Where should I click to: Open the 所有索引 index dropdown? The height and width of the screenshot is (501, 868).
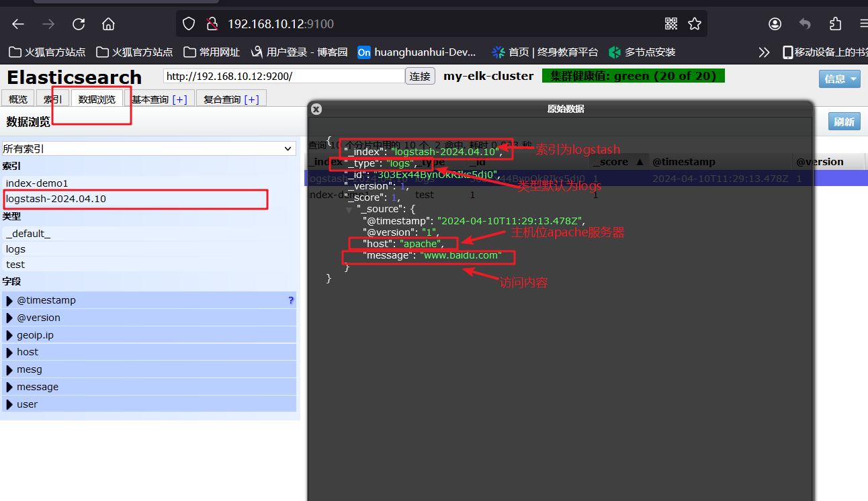tap(148, 148)
